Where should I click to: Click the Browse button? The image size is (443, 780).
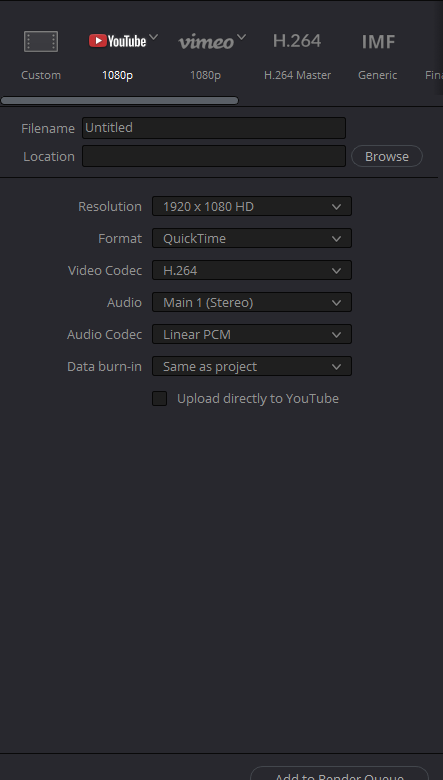coord(387,156)
